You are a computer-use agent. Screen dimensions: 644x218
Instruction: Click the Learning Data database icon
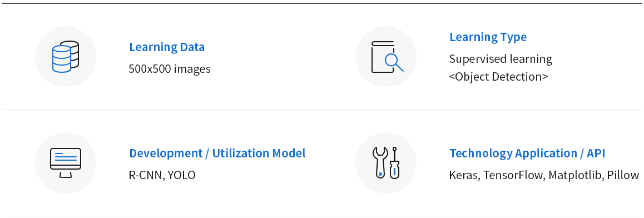(x=65, y=57)
